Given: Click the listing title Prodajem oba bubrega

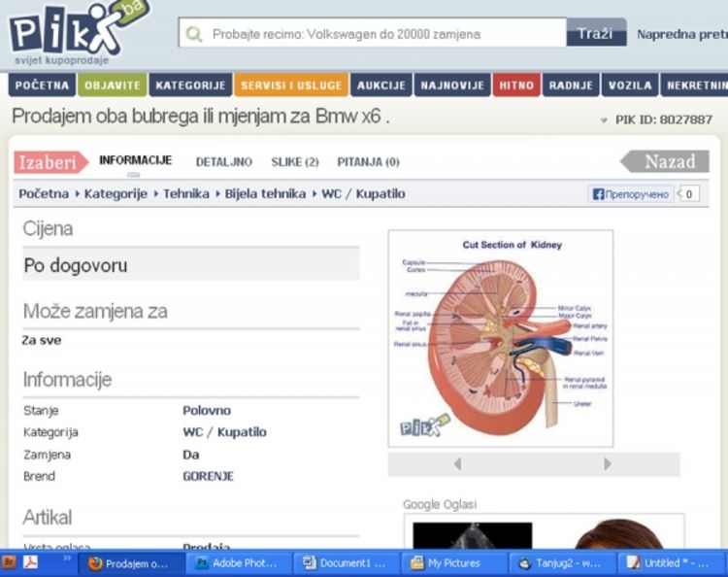Looking at the screenshot, I should pyautogui.click(x=200, y=117).
